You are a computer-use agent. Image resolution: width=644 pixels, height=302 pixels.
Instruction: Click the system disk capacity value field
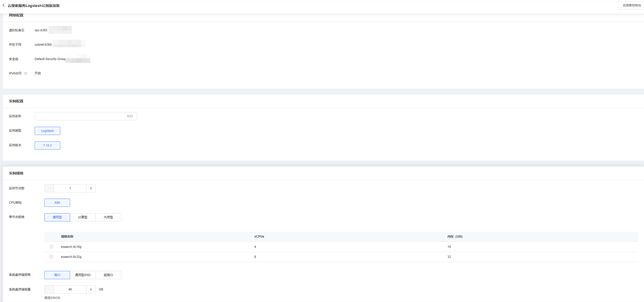pyautogui.click(x=70, y=289)
